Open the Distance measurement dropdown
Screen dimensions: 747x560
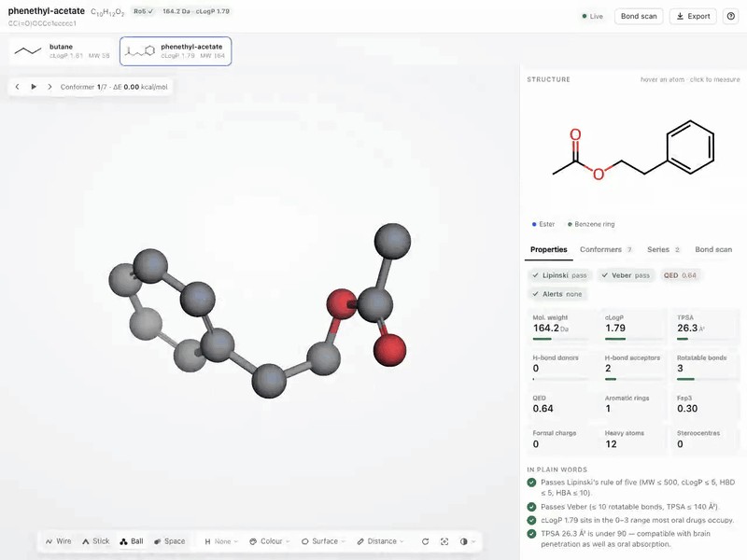click(381, 541)
